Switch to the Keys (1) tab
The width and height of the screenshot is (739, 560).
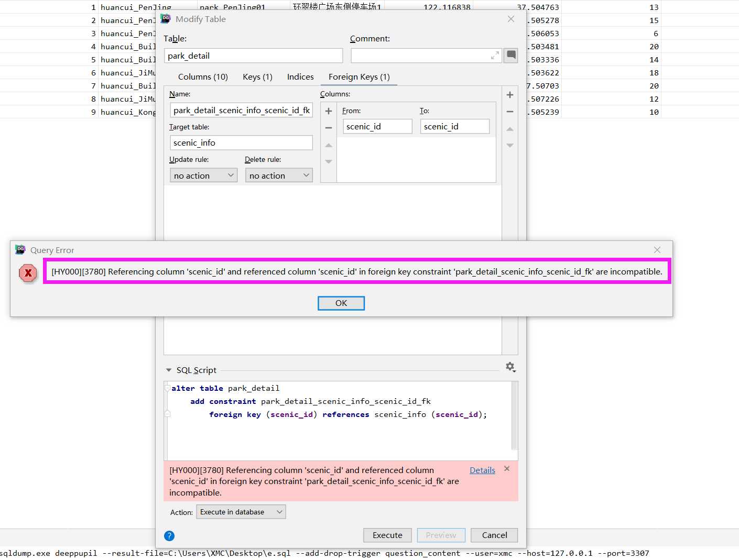point(257,77)
